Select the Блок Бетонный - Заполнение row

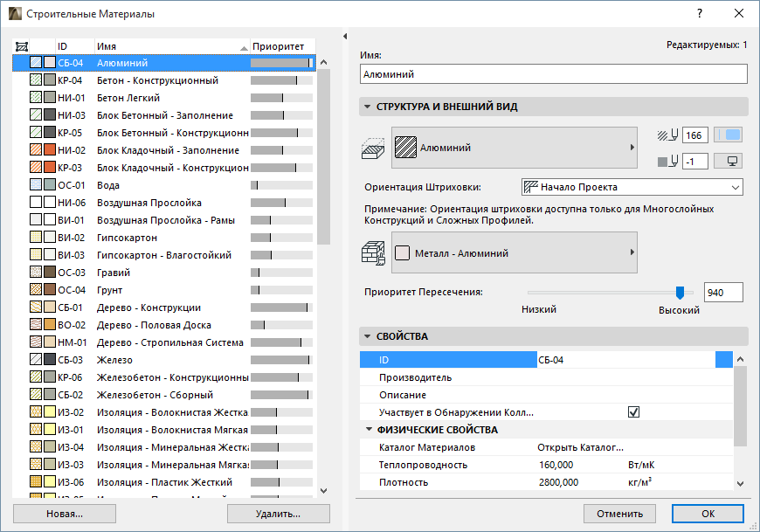click(164, 114)
